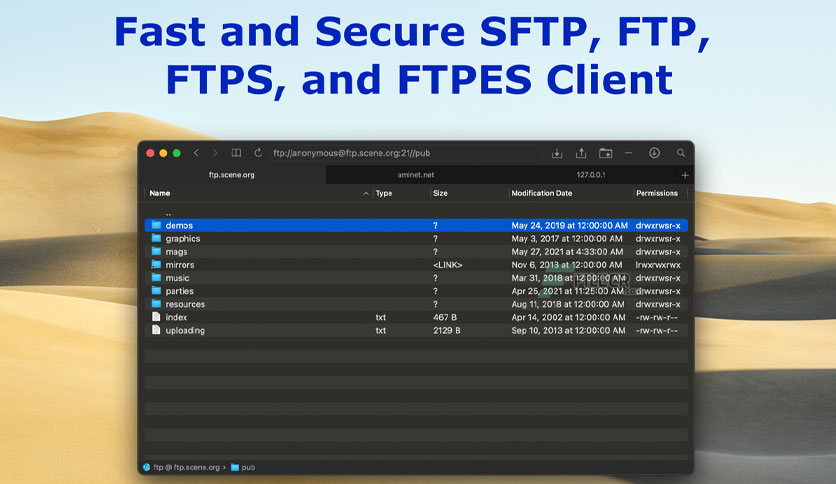Go back with the left arrow

[x=196, y=153]
